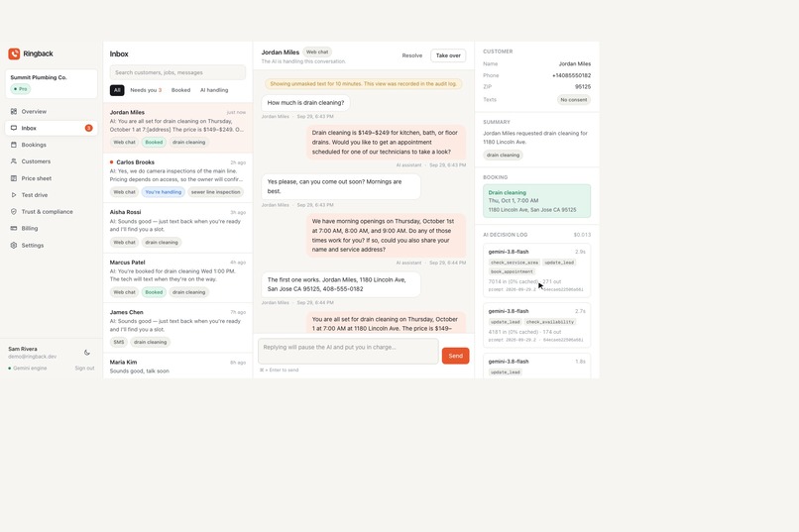Select the AI handling filter
The image size is (799, 532).
[214, 90]
